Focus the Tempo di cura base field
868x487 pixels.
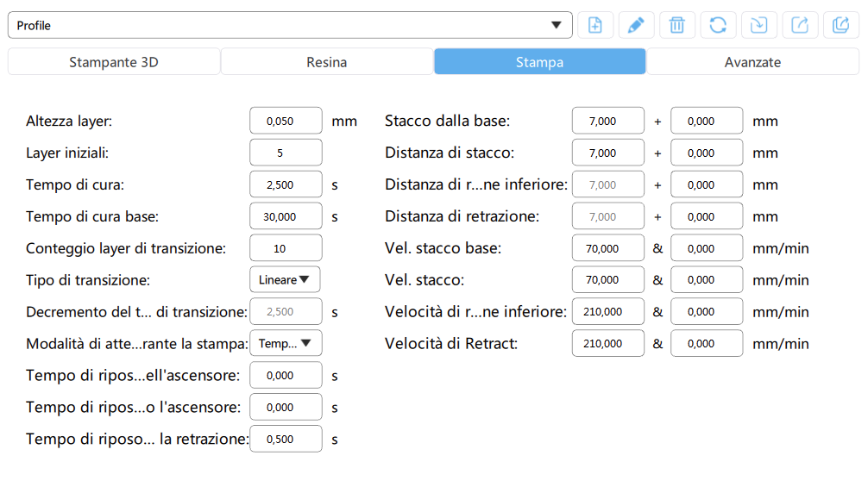click(x=286, y=217)
